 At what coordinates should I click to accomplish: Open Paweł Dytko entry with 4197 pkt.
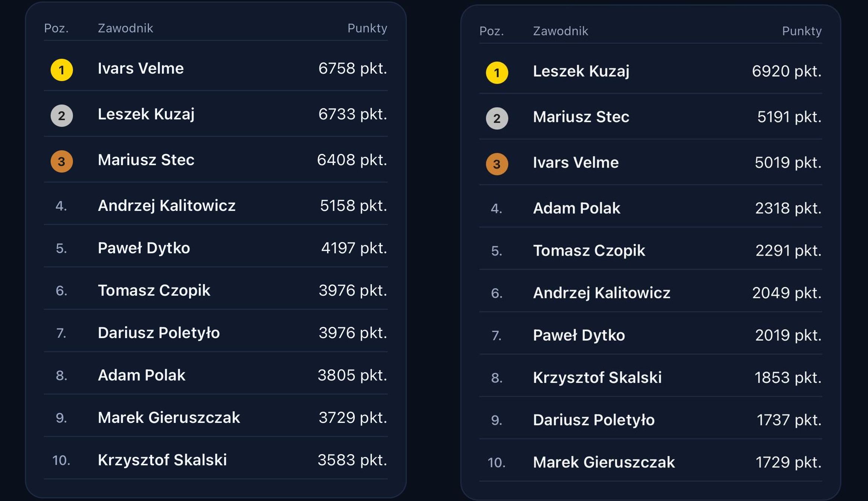144,248
